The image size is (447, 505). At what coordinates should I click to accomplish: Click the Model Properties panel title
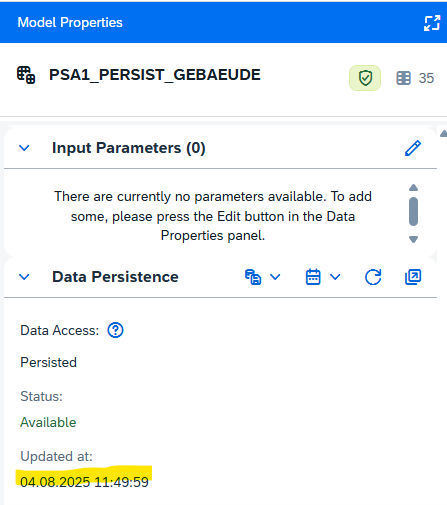[70, 23]
